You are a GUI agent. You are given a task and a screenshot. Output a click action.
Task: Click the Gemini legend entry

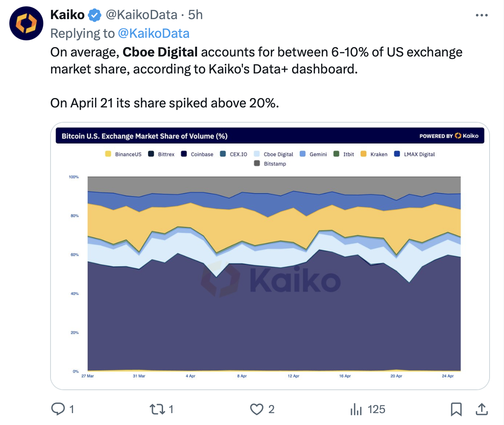pos(313,154)
